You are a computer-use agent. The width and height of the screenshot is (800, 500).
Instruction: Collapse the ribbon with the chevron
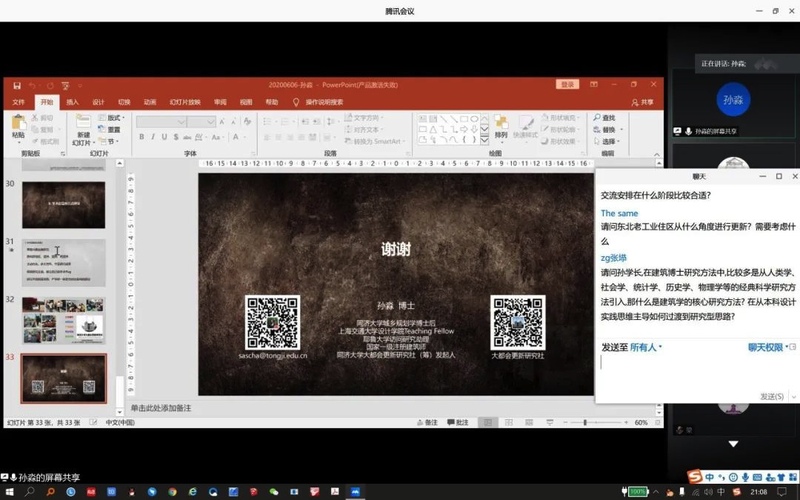pos(657,154)
